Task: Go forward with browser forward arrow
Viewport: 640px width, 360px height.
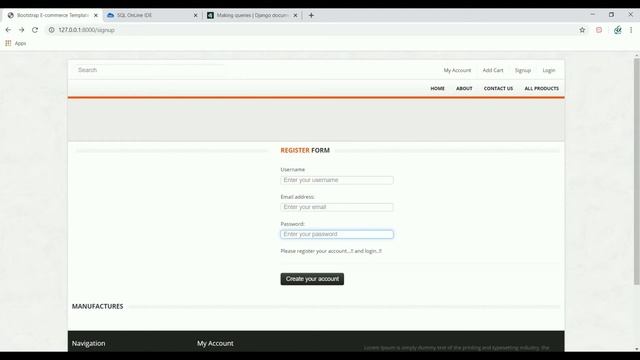Action: tap(22, 30)
